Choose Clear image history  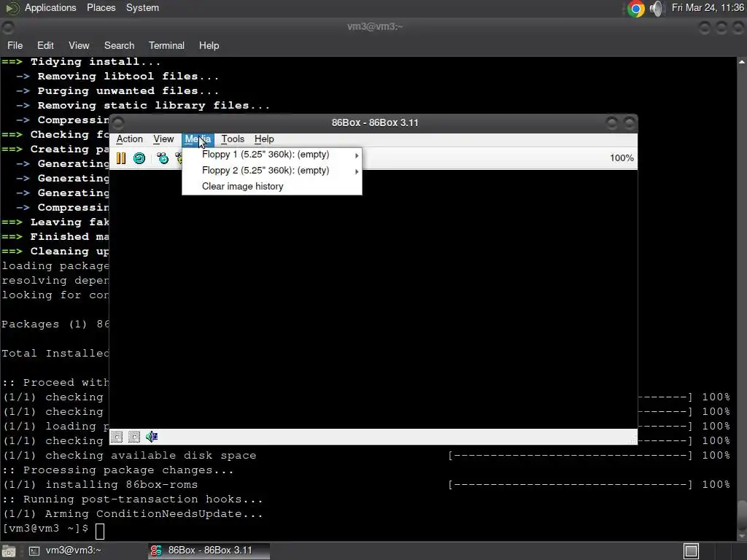point(272,186)
